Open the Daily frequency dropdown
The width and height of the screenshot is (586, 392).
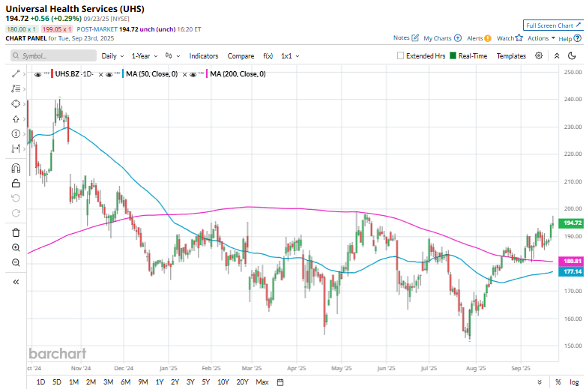(112, 55)
